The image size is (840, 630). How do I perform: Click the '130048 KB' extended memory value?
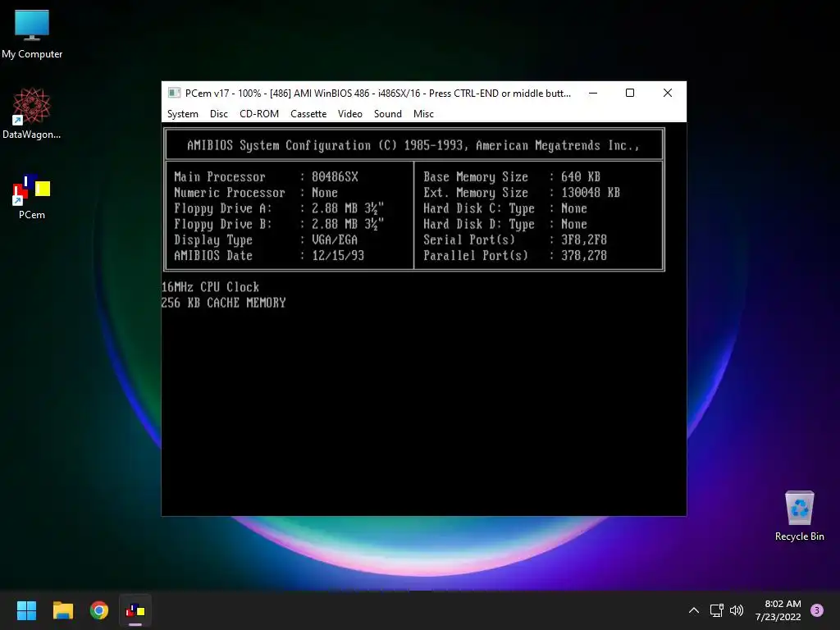pyautogui.click(x=591, y=192)
